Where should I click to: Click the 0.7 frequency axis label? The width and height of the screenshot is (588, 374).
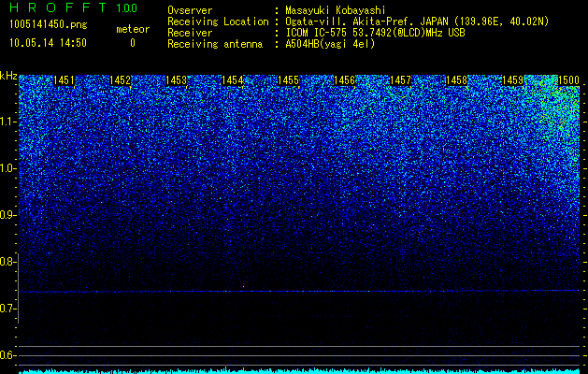[x=8, y=309]
